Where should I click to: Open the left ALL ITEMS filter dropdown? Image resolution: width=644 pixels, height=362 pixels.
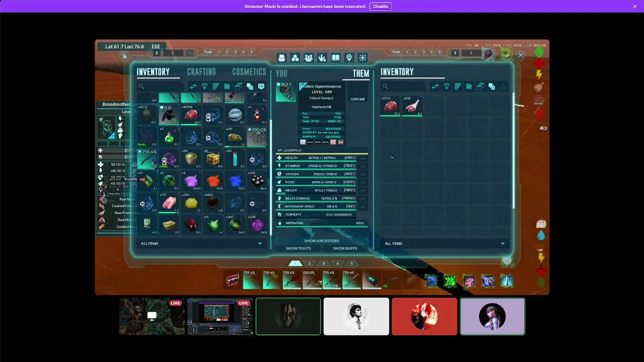tap(201, 243)
